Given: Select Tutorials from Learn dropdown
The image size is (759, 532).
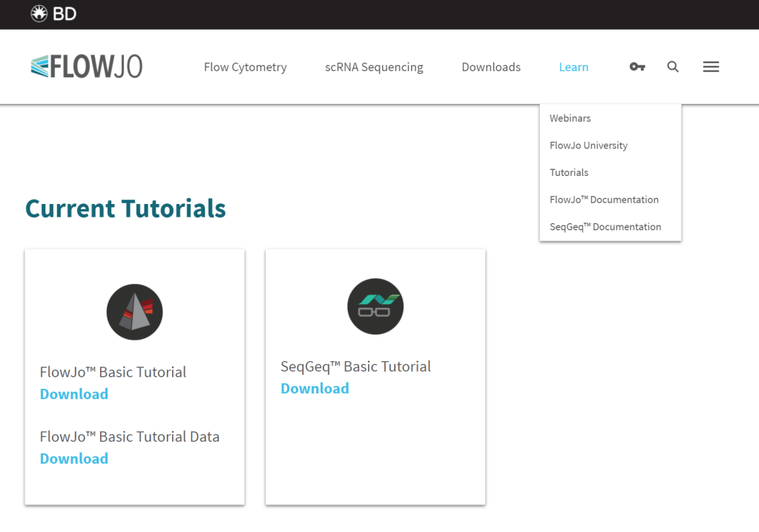Looking at the screenshot, I should (x=569, y=172).
